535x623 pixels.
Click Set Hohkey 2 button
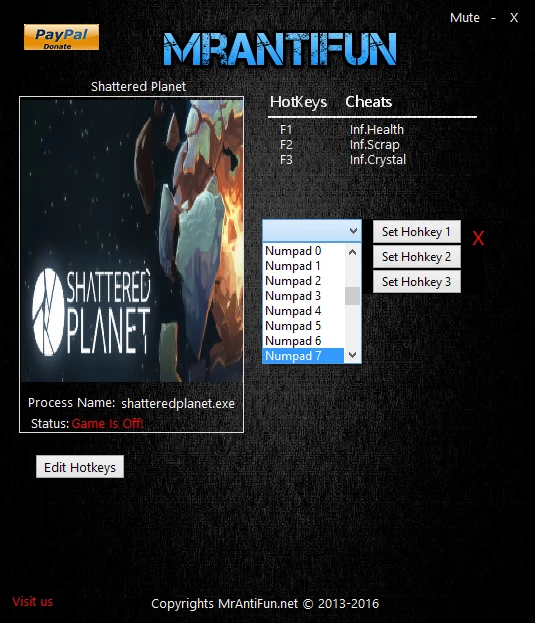(x=417, y=257)
